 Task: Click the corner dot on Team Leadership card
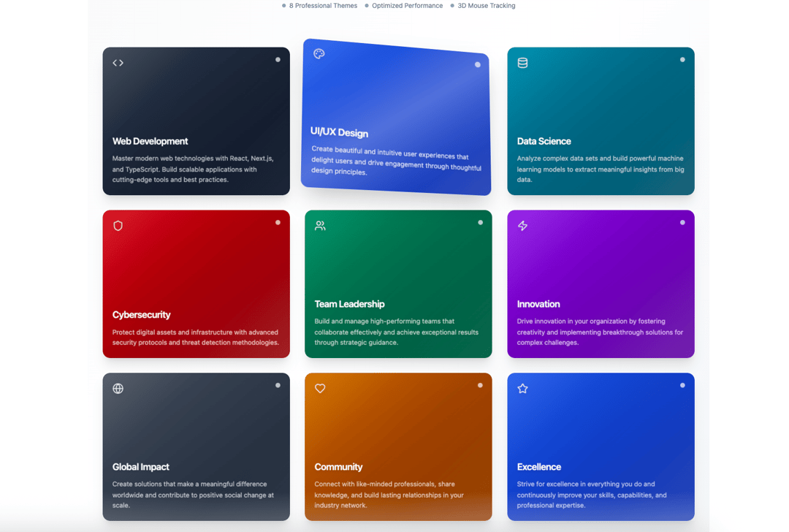tap(480, 222)
